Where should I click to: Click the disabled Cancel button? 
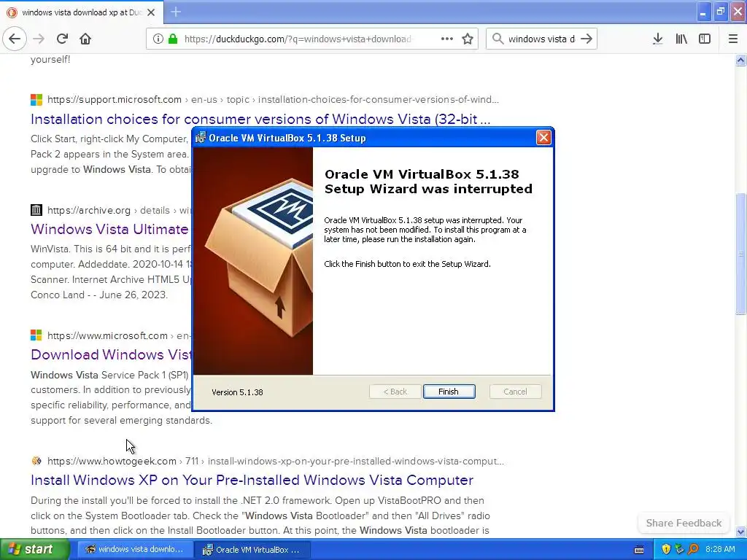point(515,392)
